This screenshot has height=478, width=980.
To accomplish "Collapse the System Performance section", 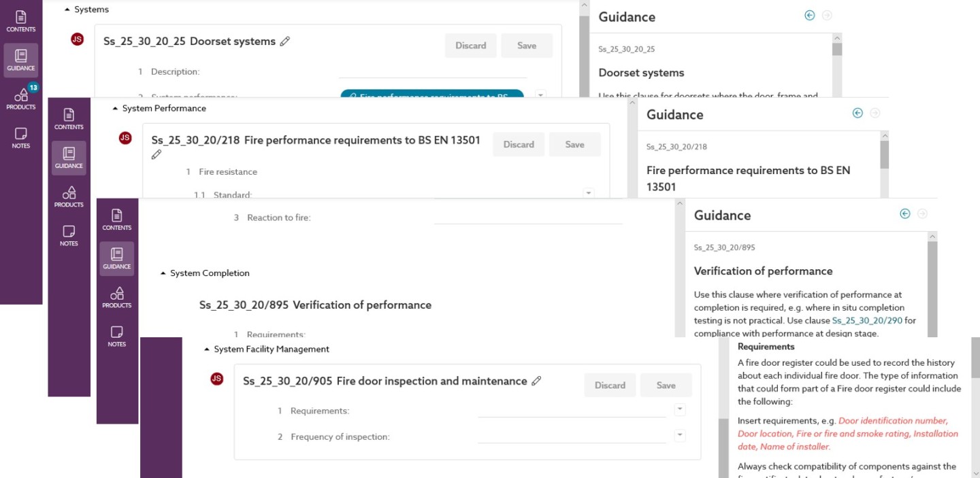I will (x=114, y=108).
